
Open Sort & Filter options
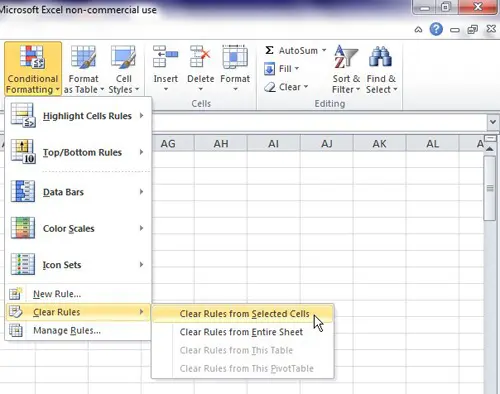click(346, 69)
